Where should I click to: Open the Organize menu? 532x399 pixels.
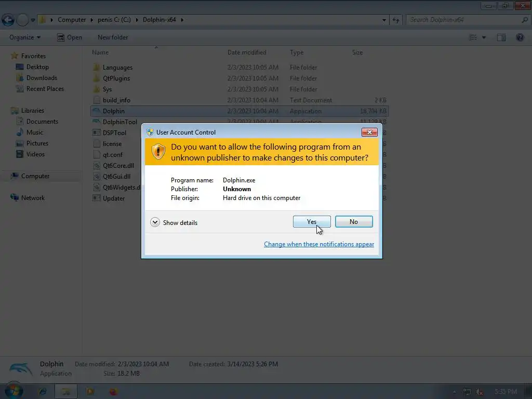click(25, 37)
